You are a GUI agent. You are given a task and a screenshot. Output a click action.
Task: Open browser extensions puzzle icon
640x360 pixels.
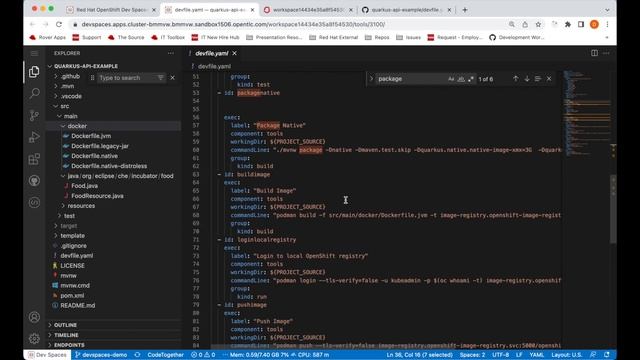(x=568, y=24)
